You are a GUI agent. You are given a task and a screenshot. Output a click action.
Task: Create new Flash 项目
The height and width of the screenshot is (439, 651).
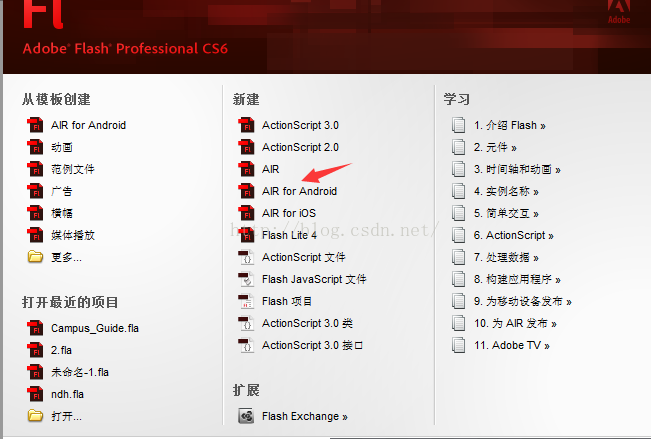pos(287,301)
